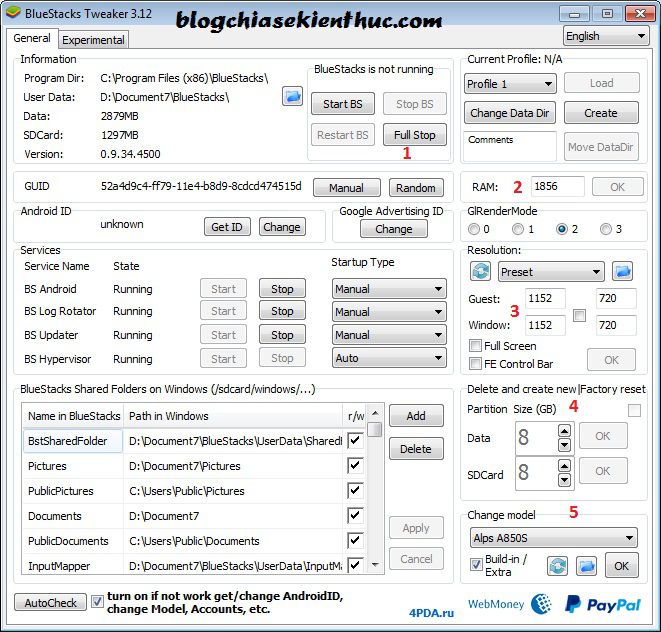661x632 pixels.
Task: Open the Resolution Preset dropdown
Action: click(x=551, y=272)
